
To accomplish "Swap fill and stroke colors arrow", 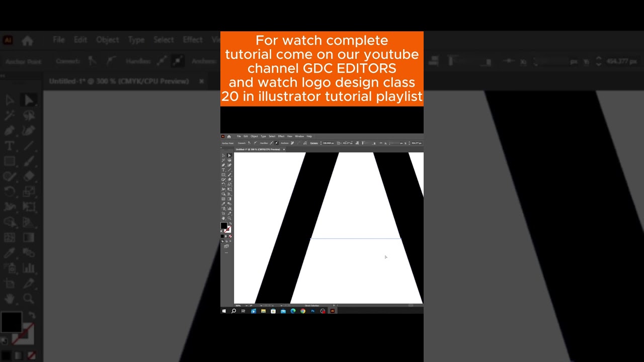I will 230,223.
